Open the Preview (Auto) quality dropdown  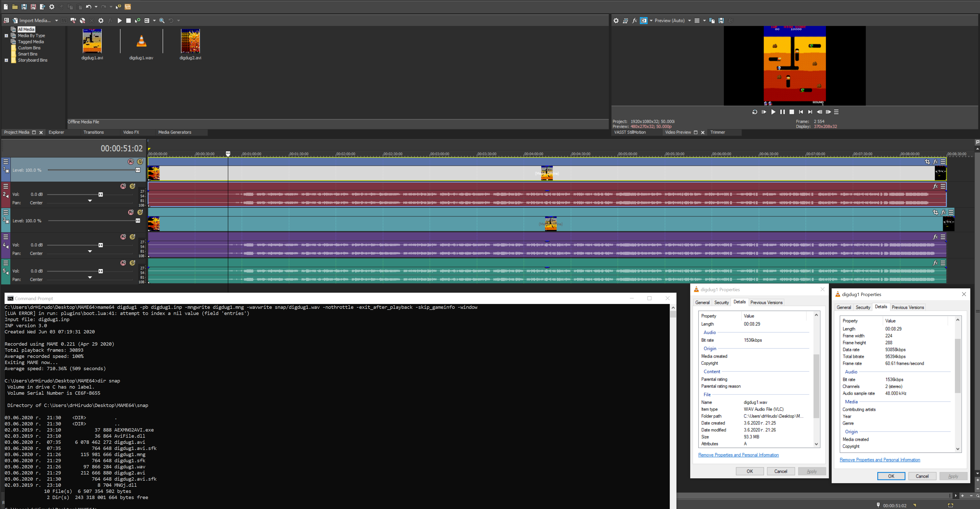689,20
